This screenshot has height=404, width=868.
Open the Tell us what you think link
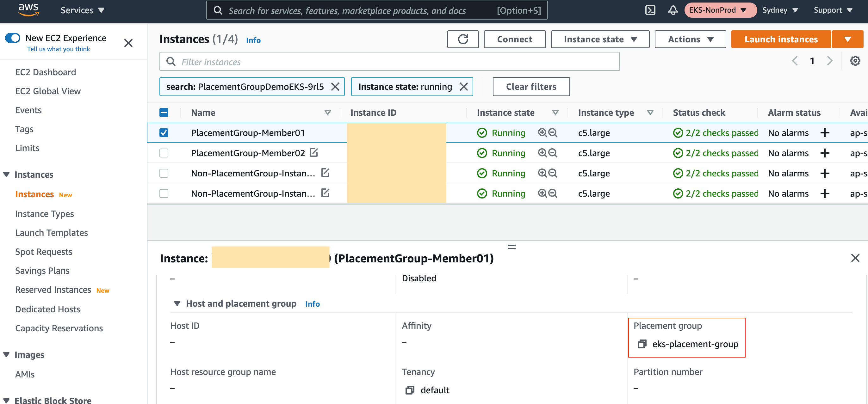click(x=59, y=49)
